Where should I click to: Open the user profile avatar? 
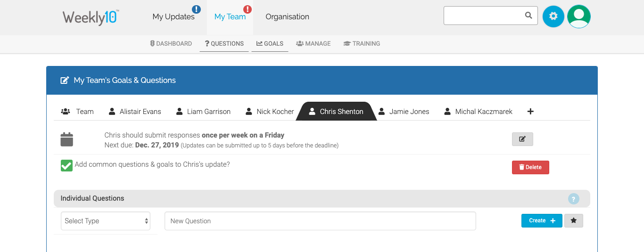[579, 16]
